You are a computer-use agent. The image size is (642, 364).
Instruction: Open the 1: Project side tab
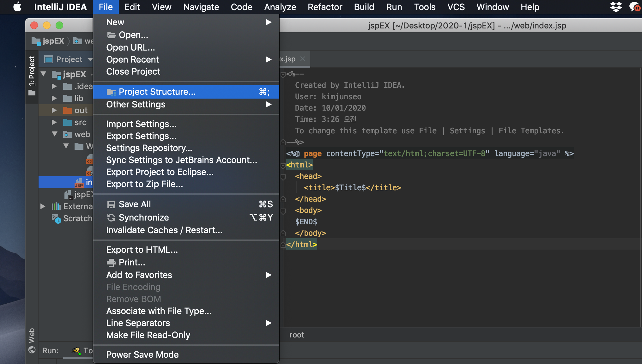click(x=32, y=76)
